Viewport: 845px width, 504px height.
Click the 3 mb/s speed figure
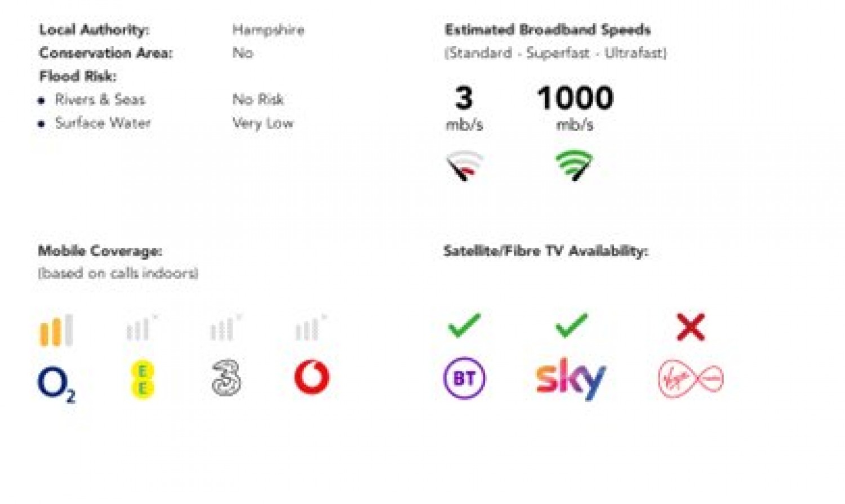(464, 98)
